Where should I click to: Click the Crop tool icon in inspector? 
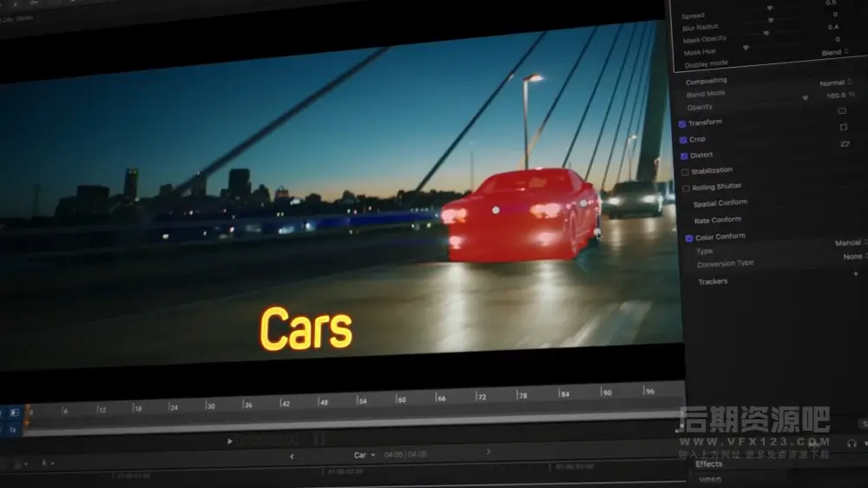click(x=843, y=128)
